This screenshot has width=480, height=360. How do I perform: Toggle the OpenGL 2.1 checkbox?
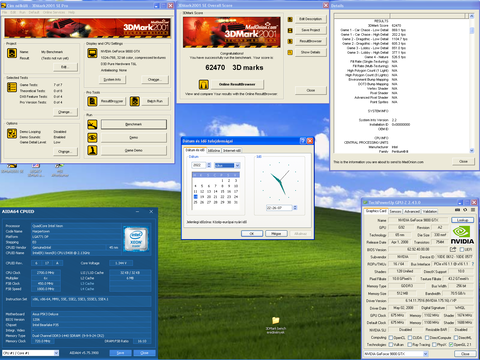tap(451, 345)
